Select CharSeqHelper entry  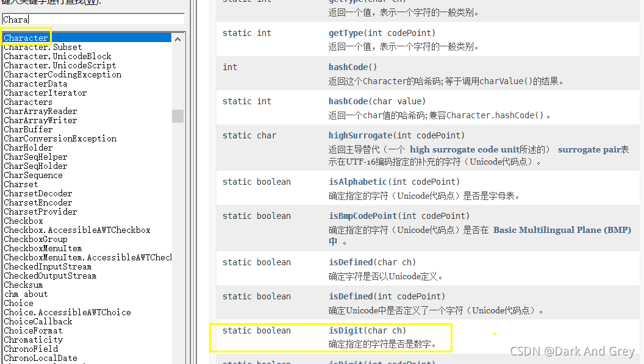pyautogui.click(x=35, y=157)
